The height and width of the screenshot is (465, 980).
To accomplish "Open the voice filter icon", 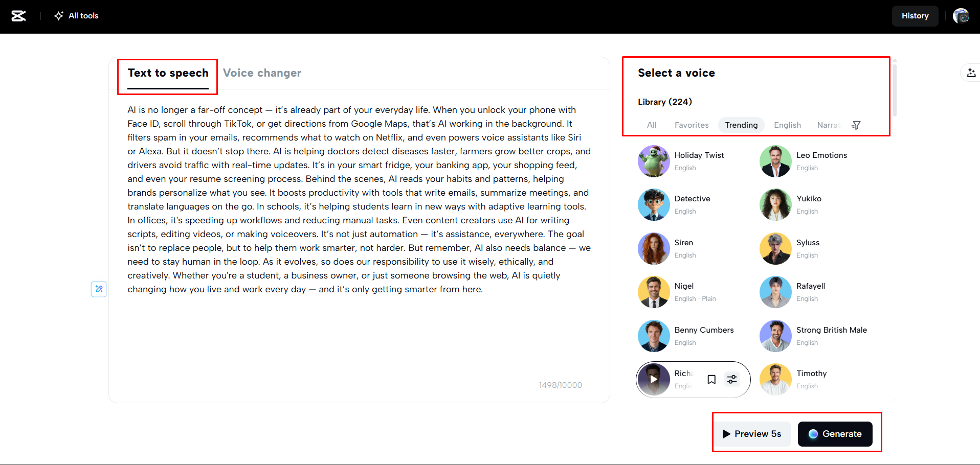I will coord(856,125).
